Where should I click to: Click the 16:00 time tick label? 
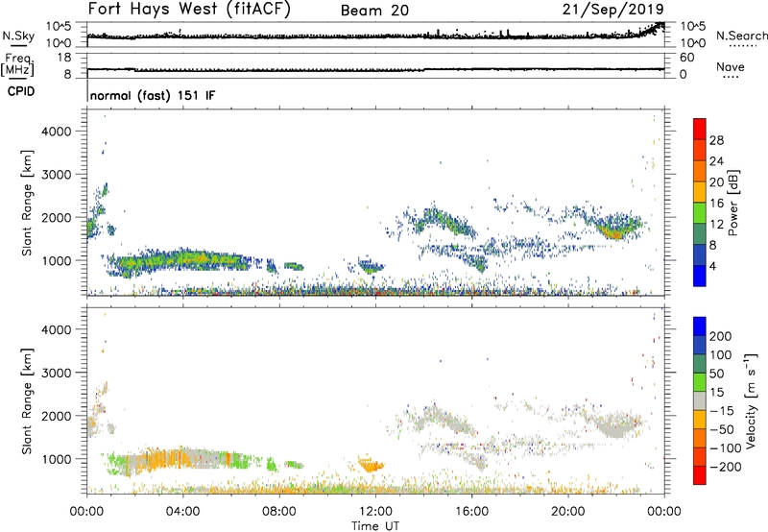coord(471,512)
